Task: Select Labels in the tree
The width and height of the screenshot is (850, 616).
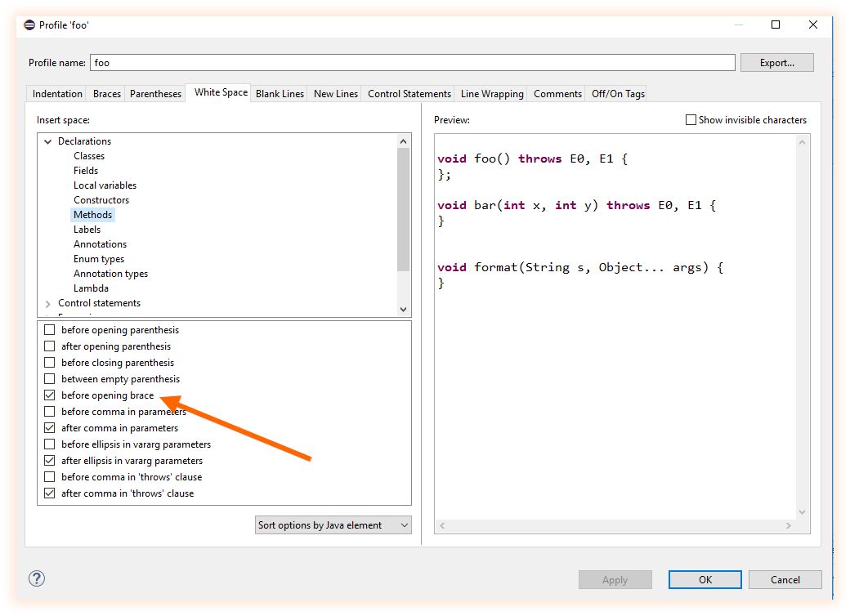Action: [87, 230]
